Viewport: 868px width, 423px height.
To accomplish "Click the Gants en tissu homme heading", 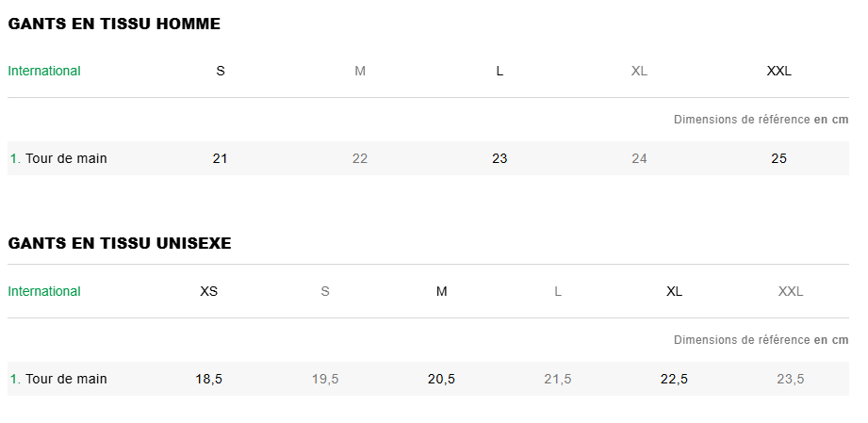I will 114,24.
